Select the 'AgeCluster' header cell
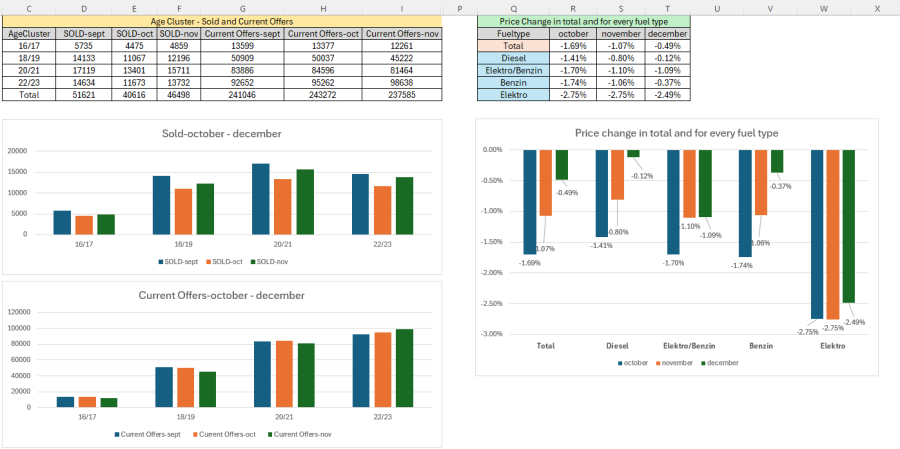 (x=29, y=33)
